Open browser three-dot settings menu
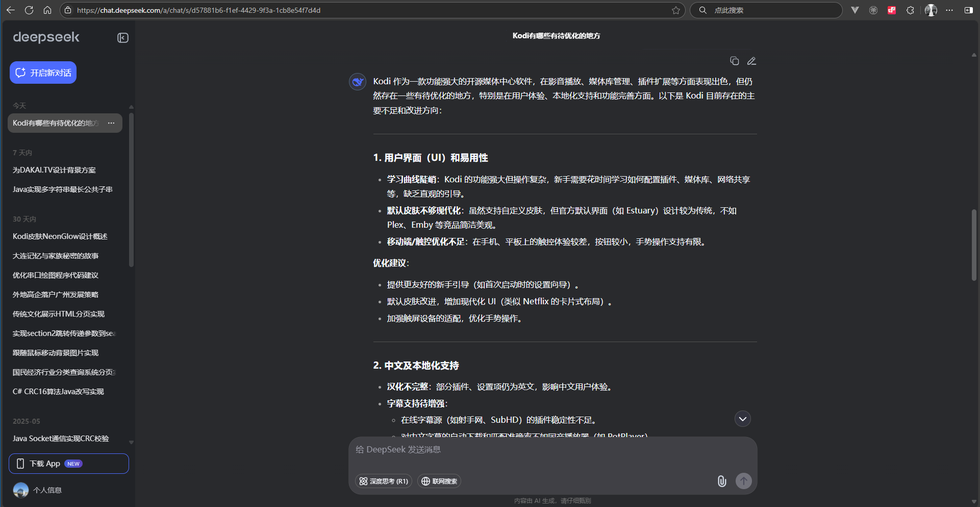980x507 pixels. [949, 10]
